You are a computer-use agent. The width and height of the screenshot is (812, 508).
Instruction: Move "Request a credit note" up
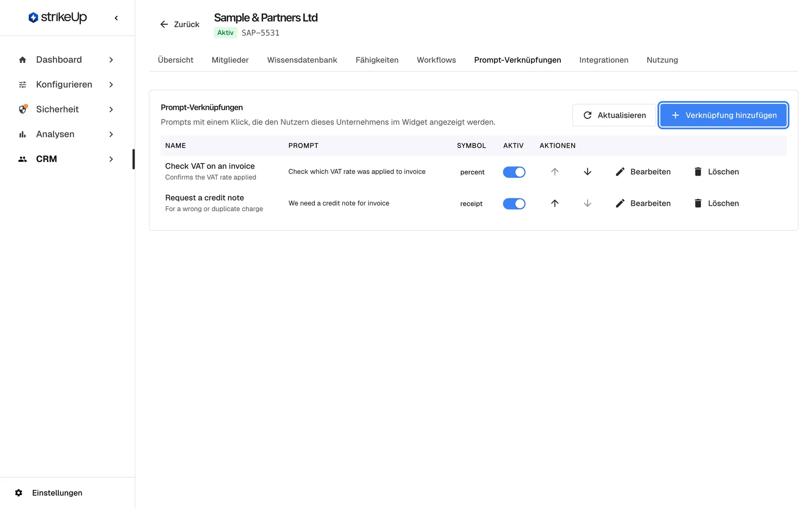click(x=555, y=203)
